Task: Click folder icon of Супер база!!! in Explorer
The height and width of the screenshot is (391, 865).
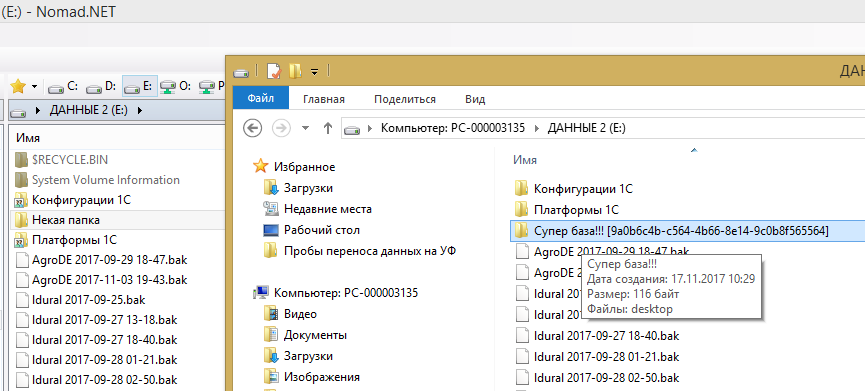Action: pyautogui.click(x=521, y=231)
